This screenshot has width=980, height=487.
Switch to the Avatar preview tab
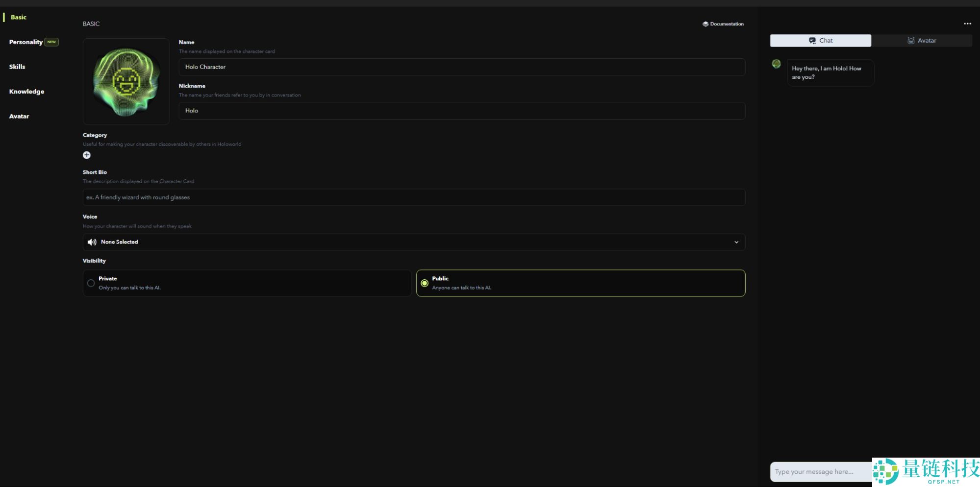(x=921, y=41)
